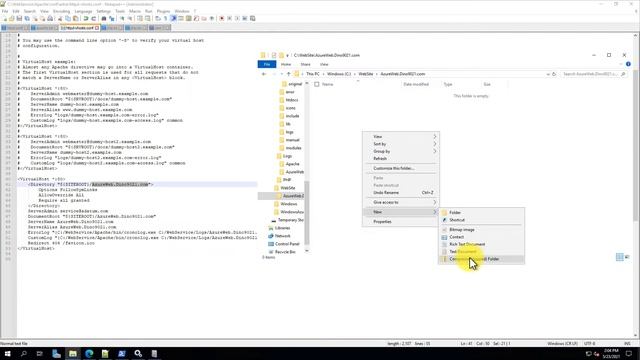Choose Rich Text Document in New submenu

(482, 244)
